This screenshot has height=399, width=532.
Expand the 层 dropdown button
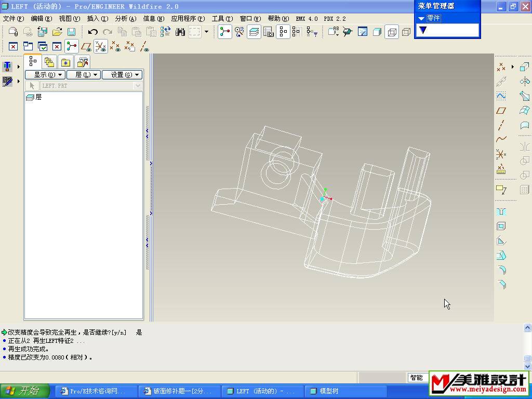pyautogui.click(x=83, y=75)
